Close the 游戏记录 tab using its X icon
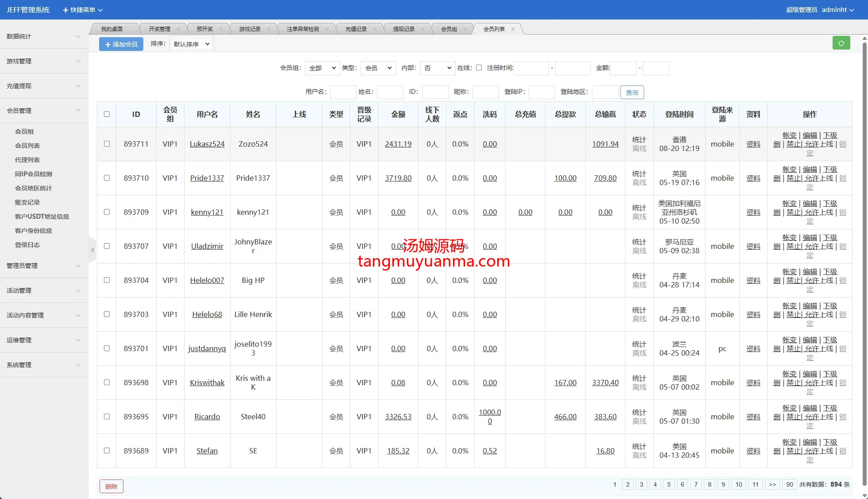This screenshot has height=499, width=868. click(x=269, y=29)
